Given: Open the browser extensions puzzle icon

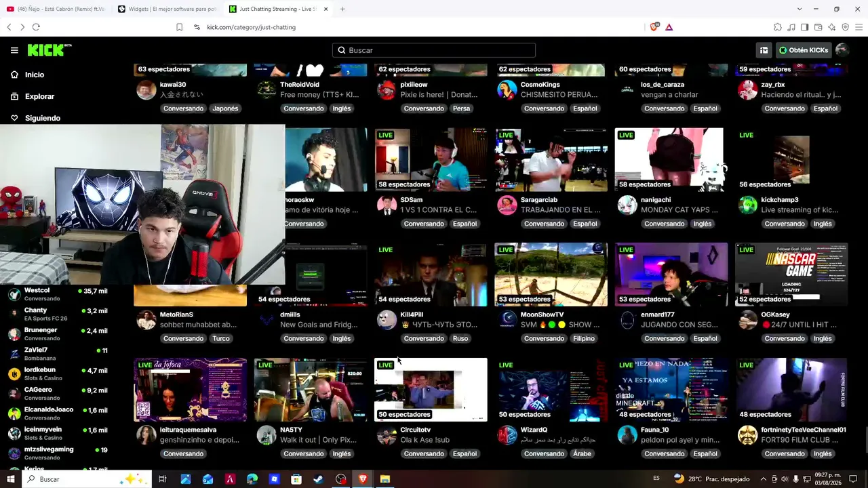Looking at the screenshot, I should pyautogui.click(x=778, y=27).
